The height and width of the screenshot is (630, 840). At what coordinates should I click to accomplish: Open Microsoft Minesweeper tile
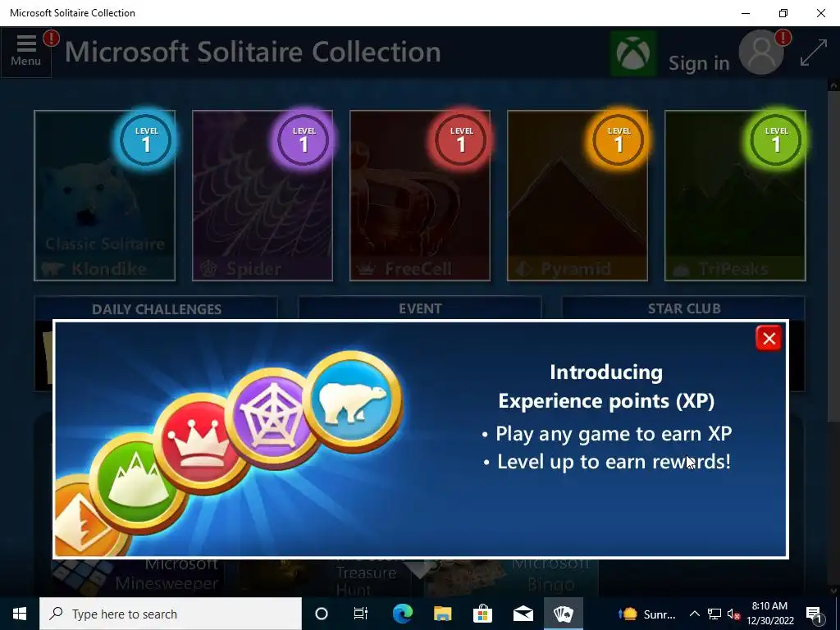click(138, 577)
